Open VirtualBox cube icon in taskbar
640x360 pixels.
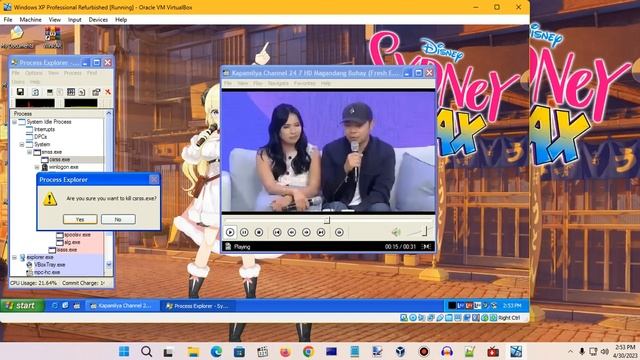coord(400,351)
